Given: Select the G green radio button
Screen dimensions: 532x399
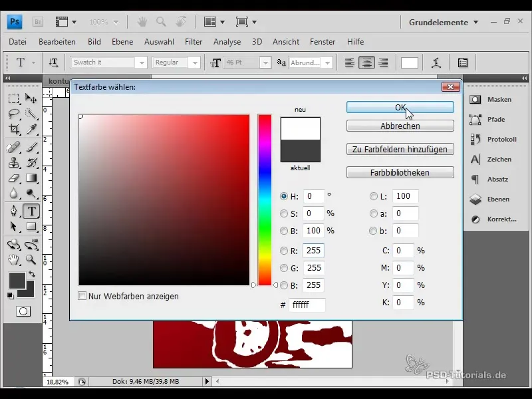Looking at the screenshot, I should pyautogui.click(x=284, y=268).
